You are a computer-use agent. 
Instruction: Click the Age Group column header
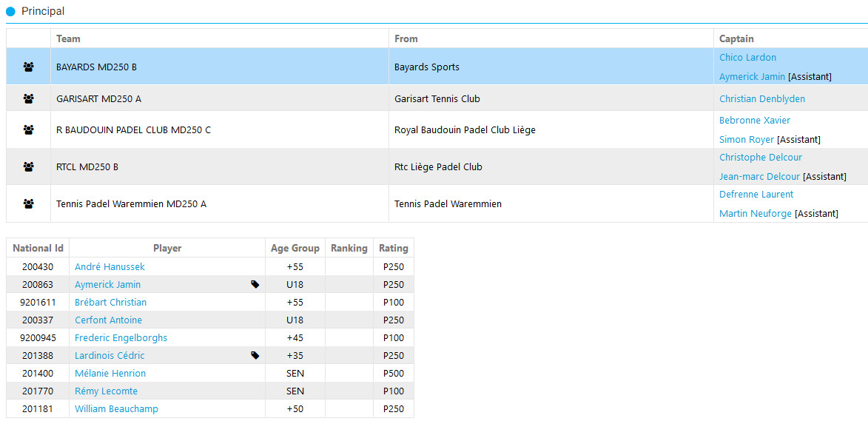coord(295,249)
